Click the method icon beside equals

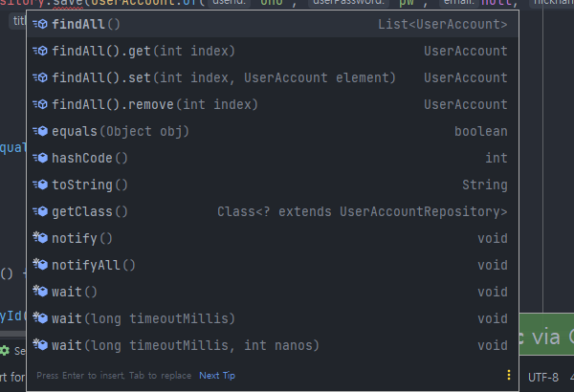click(40, 131)
